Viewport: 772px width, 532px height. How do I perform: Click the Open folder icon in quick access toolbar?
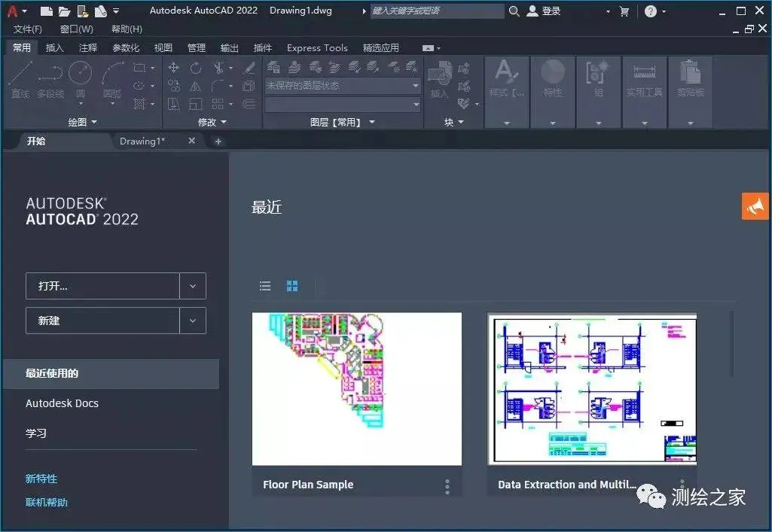pyautogui.click(x=64, y=11)
